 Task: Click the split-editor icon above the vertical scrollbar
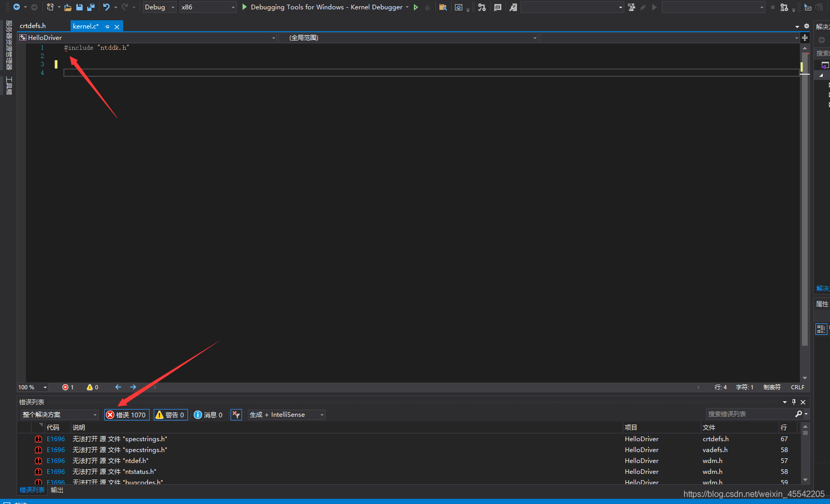(x=805, y=38)
